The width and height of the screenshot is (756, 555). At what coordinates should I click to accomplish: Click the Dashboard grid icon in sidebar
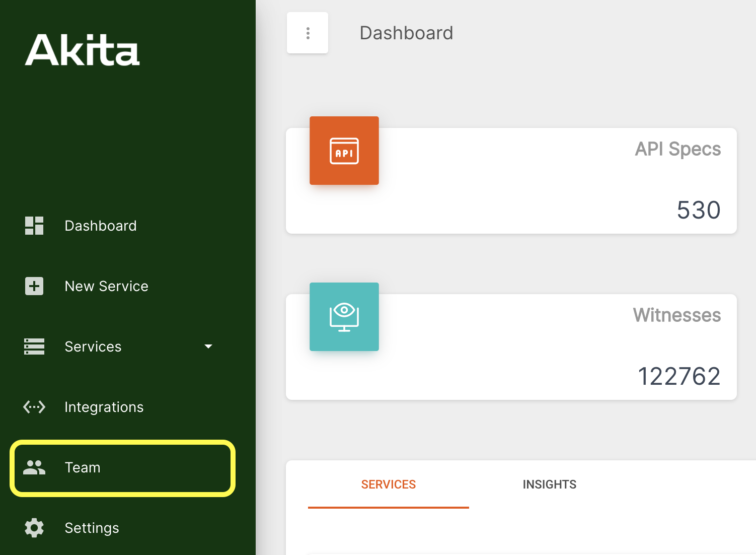pyautogui.click(x=34, y=226)
